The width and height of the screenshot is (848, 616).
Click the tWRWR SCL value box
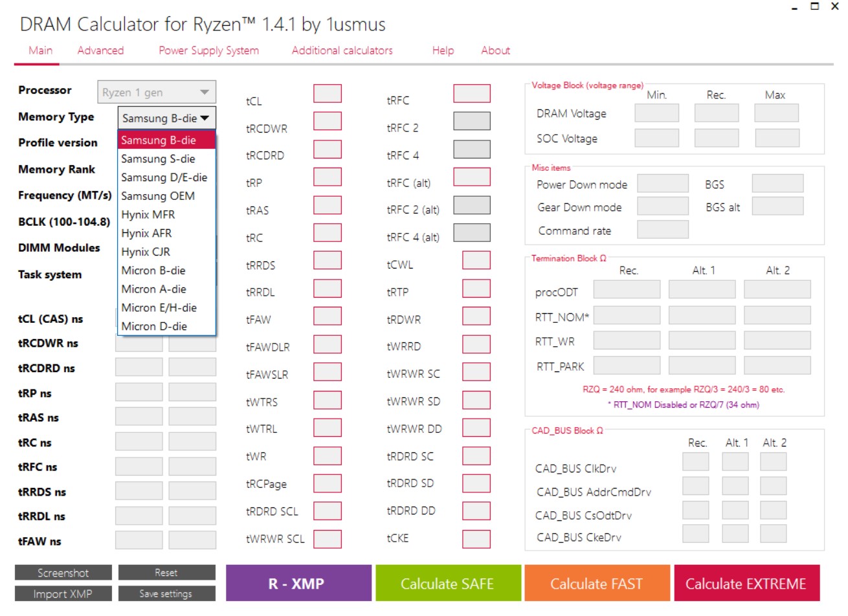pyautogui.click(x=328, y=538)
